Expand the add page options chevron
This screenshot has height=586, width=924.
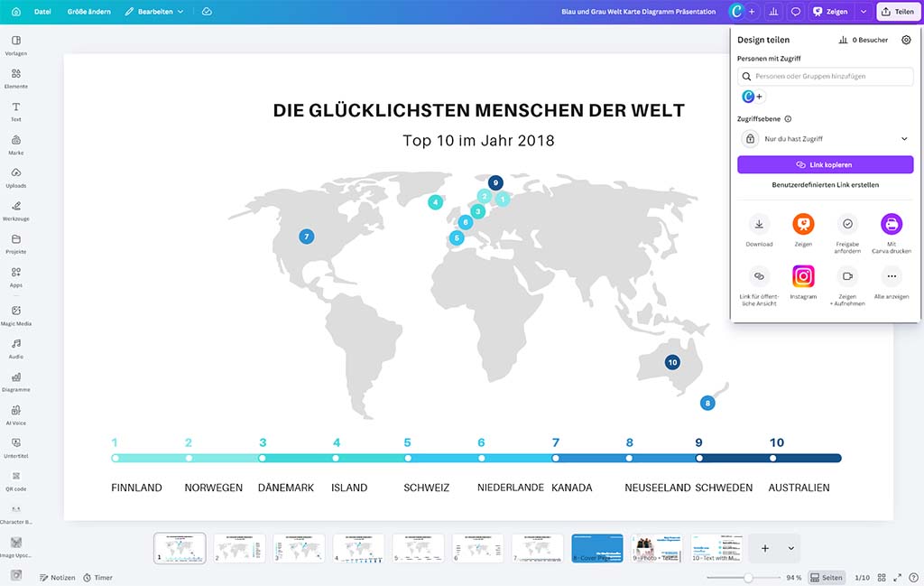(790, 548)
